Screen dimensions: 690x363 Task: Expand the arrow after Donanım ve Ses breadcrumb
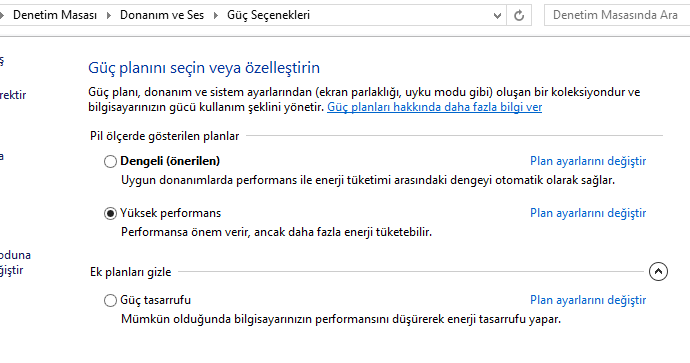[x=216, y=15]
